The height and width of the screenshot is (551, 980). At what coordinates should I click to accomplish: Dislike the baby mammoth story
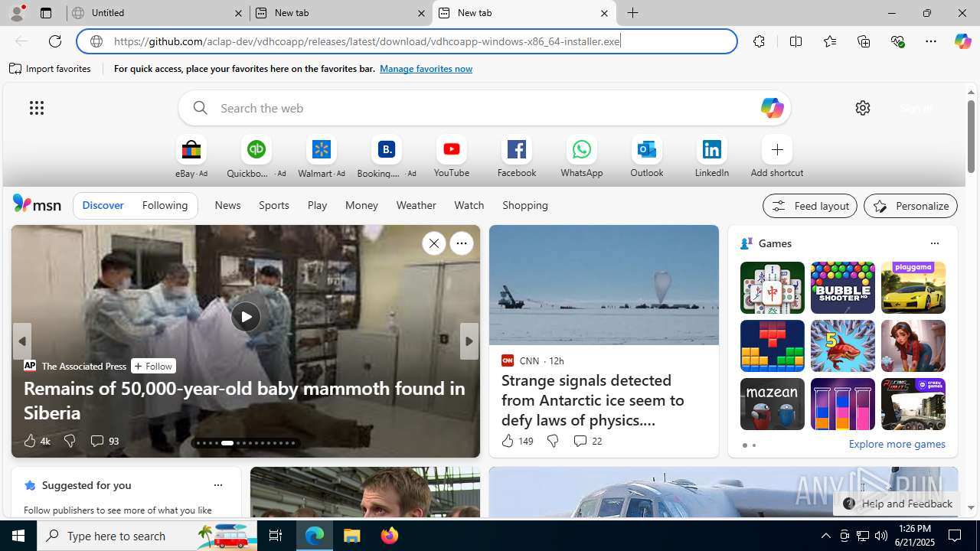70,441
